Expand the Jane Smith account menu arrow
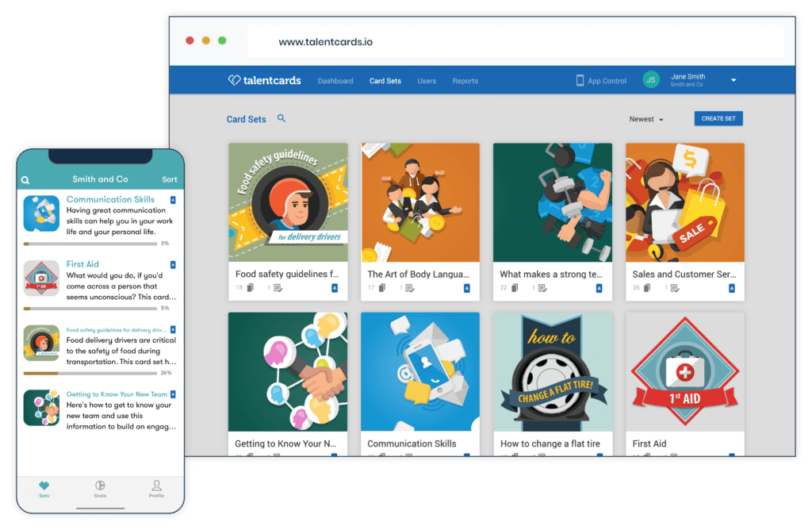Screen dimensions: 812x530 (733, 80)
